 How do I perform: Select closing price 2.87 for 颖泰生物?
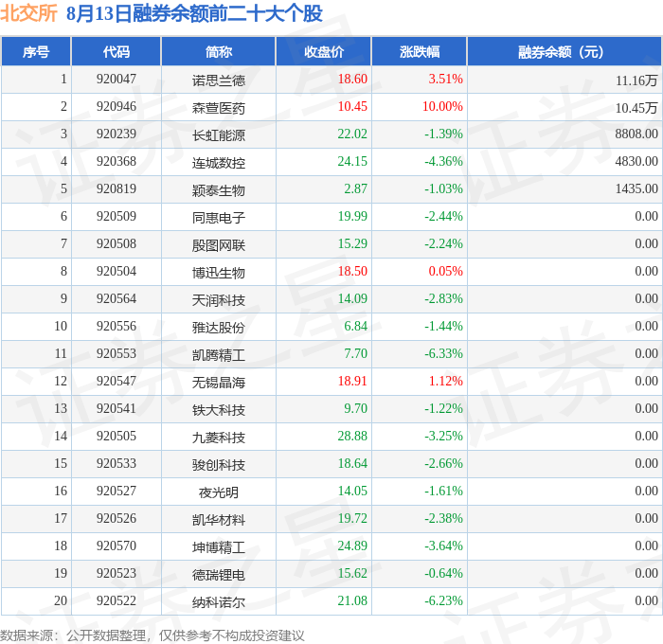(355, 189)
